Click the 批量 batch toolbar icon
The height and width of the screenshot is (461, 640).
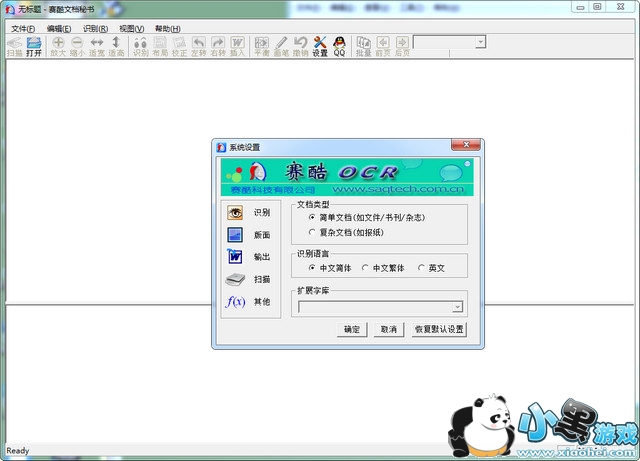[363, 46]
